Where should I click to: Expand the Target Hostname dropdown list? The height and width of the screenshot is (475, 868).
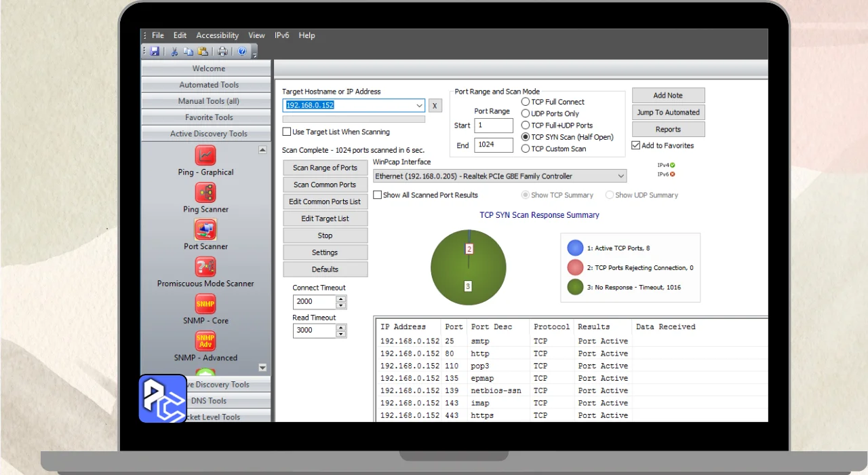click(419, 106)
